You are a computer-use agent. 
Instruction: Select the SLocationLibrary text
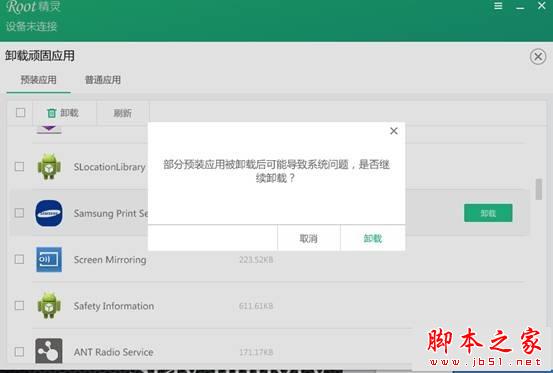pos(109,167)
